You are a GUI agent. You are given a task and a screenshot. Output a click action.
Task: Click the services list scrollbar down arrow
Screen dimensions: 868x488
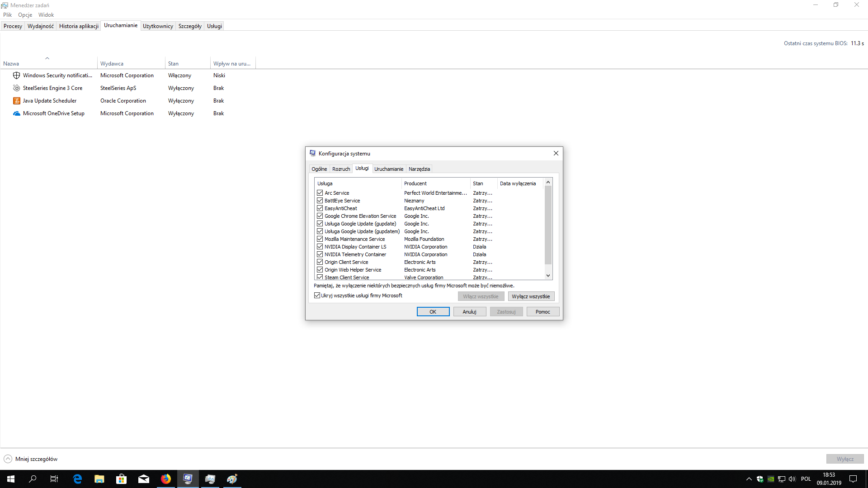548,276
